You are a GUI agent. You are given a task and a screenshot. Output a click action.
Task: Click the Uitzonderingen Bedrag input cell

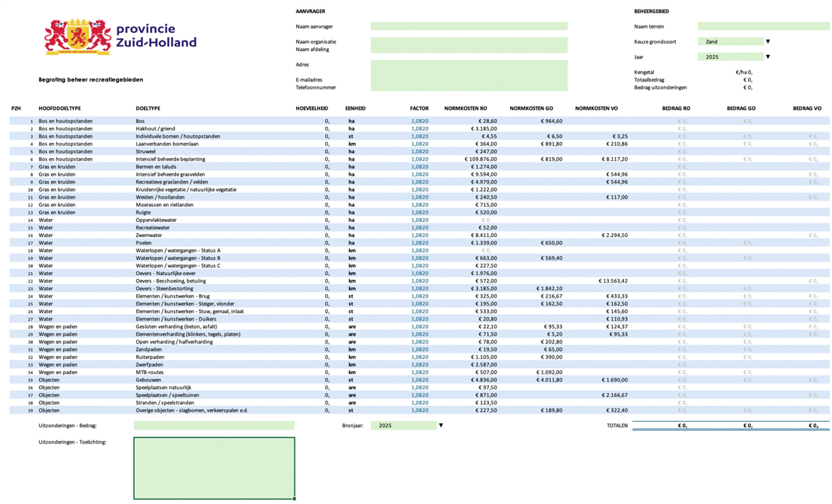(214, 426)
